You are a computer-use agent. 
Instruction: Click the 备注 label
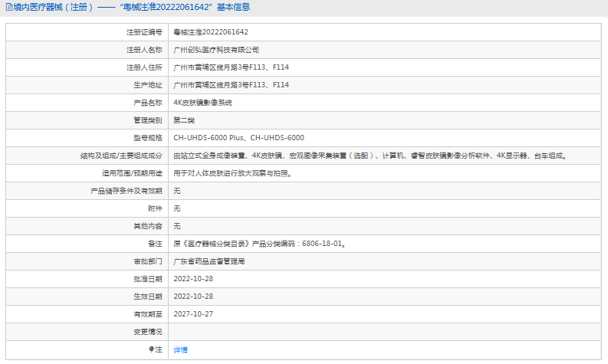tap(155, 244)
